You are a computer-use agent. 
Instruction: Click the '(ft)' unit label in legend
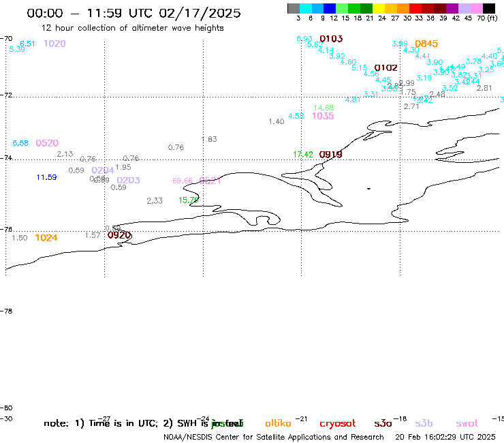492,18
